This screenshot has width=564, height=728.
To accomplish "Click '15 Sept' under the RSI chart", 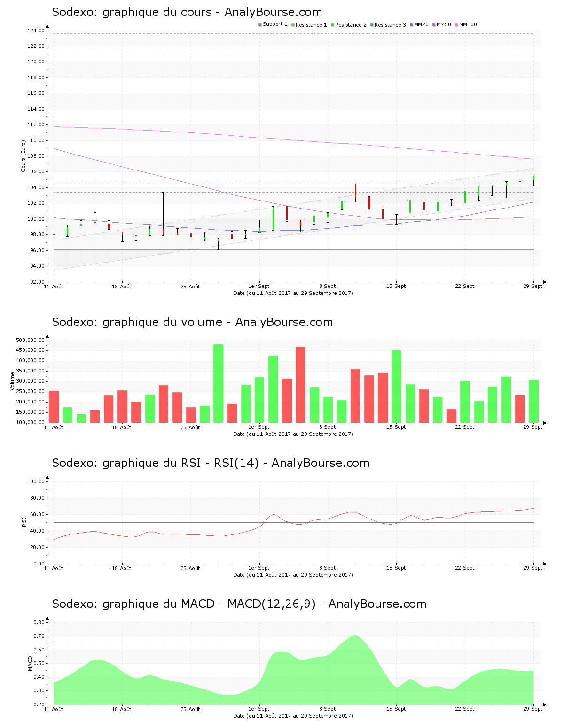I will (396, 568).
